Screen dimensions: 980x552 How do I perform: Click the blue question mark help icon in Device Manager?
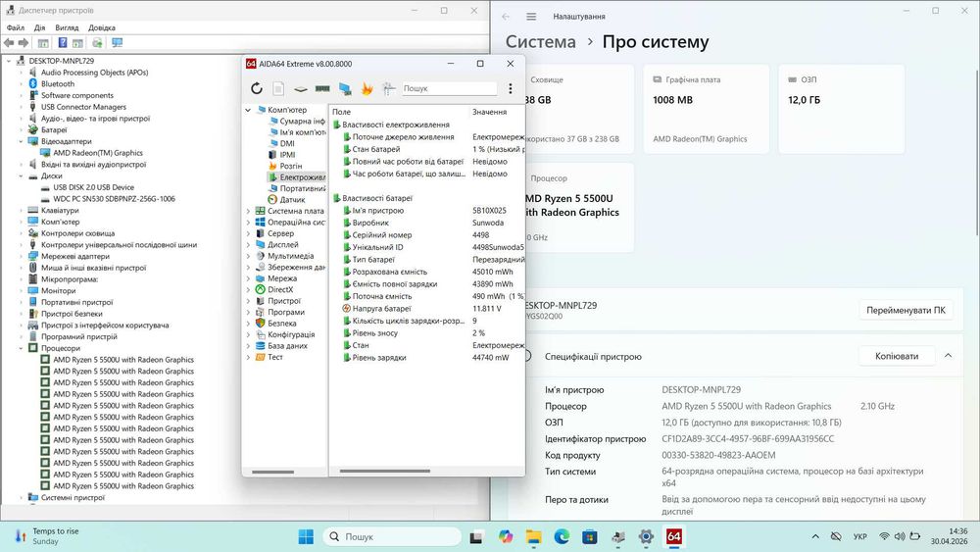pos(63,42)
